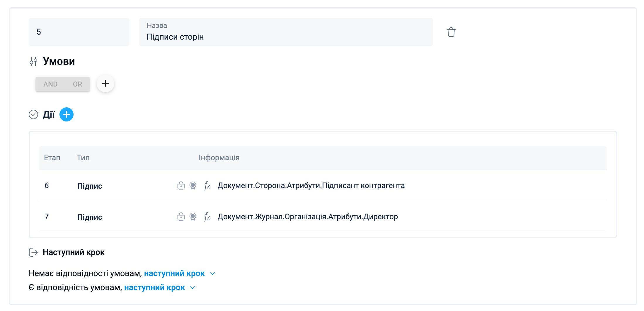Viewport: 644px width, 311px height.
Task: Expand dropdown for condition match next step
Action: click(x=193, y=288)
